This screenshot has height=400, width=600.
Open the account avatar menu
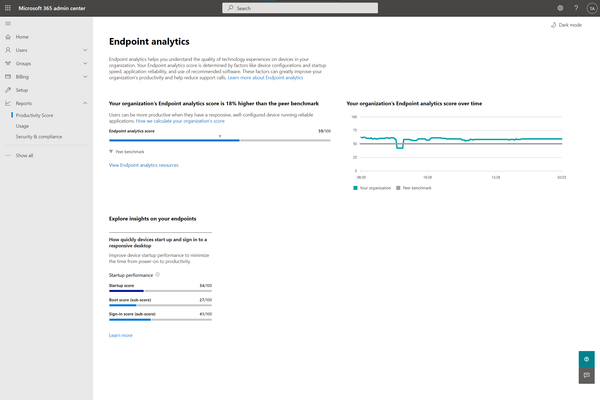592,8
